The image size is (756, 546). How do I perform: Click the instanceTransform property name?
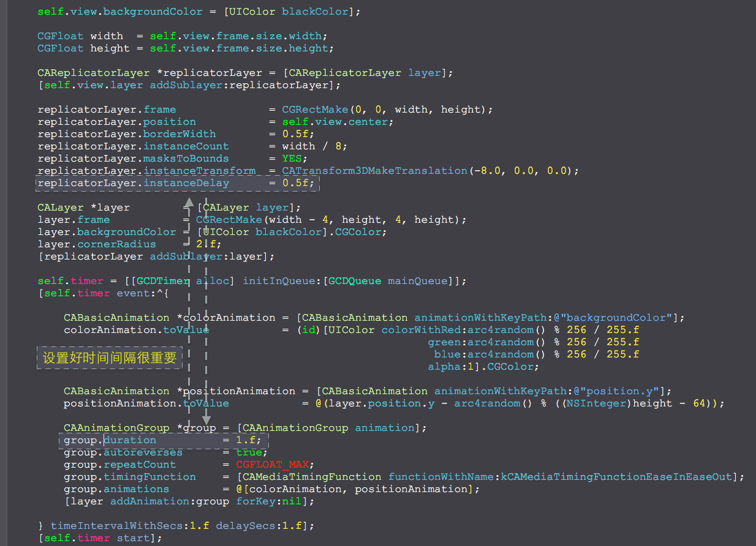pos(200,171)
